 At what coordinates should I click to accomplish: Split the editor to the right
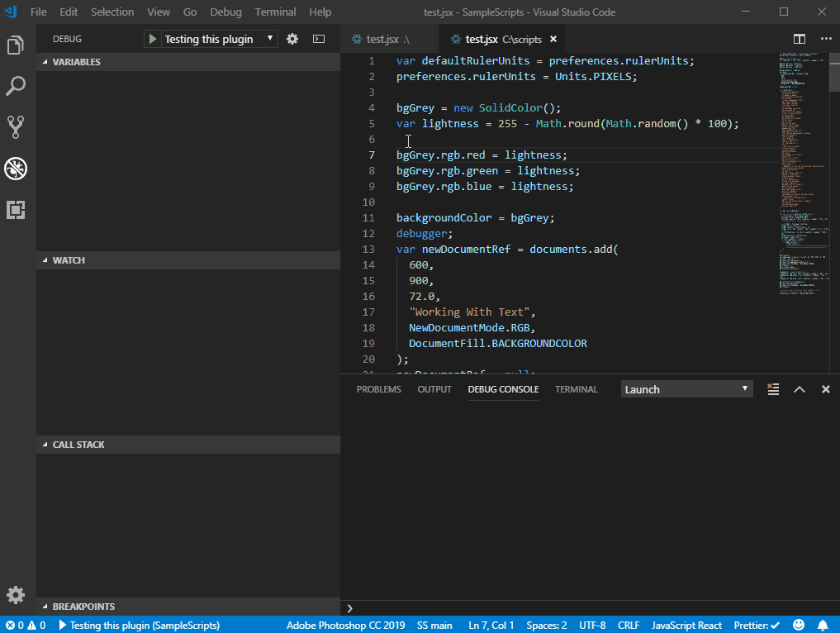click(800, 39)
